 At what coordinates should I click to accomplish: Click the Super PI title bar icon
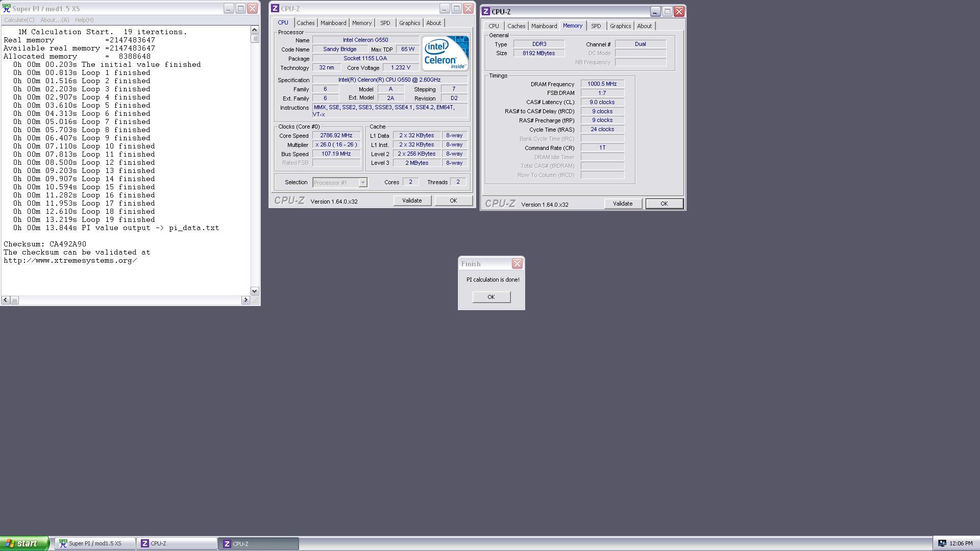tap(7, 8)
